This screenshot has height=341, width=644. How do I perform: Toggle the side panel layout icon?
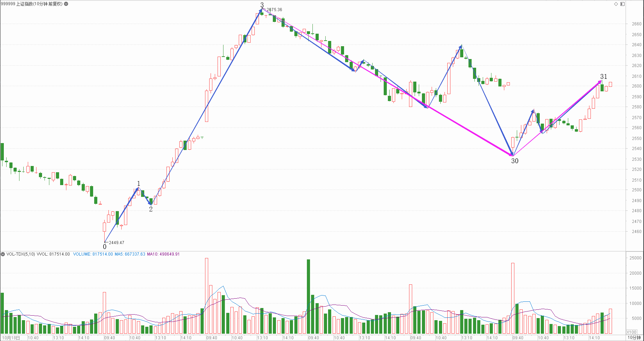tap(622, 4)
